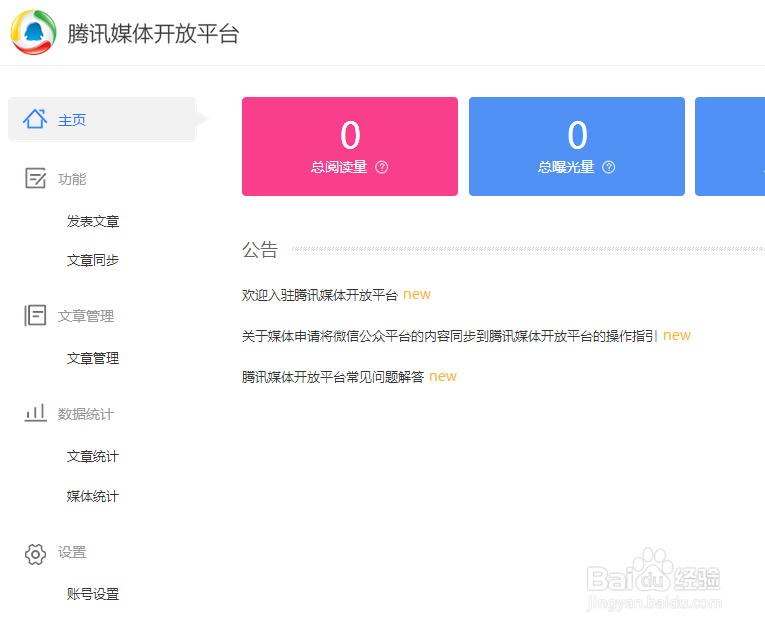765x630 pixels.
Task: Open the 主页 menu item
Action: point(102,119)
